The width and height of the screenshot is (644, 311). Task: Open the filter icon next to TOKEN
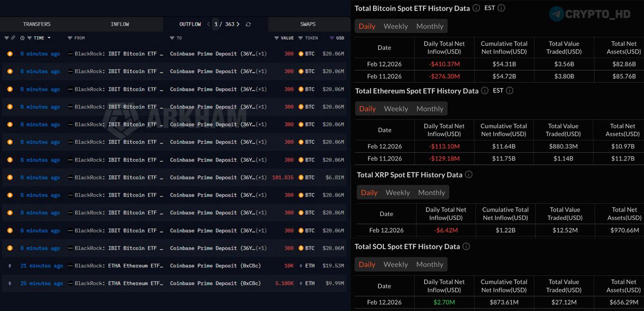point(300,38)
